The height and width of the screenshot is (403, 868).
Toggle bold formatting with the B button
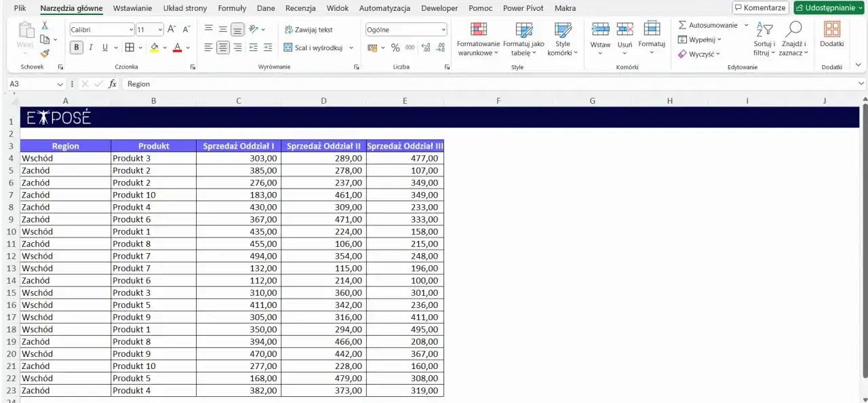76,47
